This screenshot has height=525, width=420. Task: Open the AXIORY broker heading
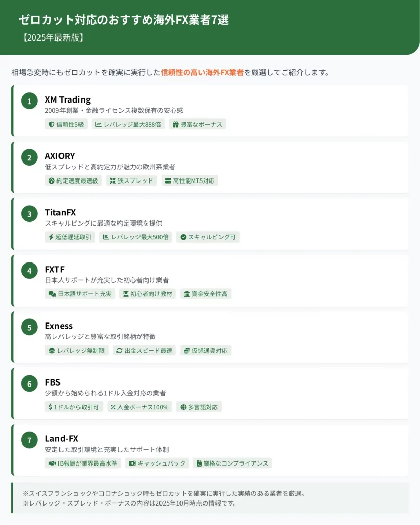click(60, 156)
